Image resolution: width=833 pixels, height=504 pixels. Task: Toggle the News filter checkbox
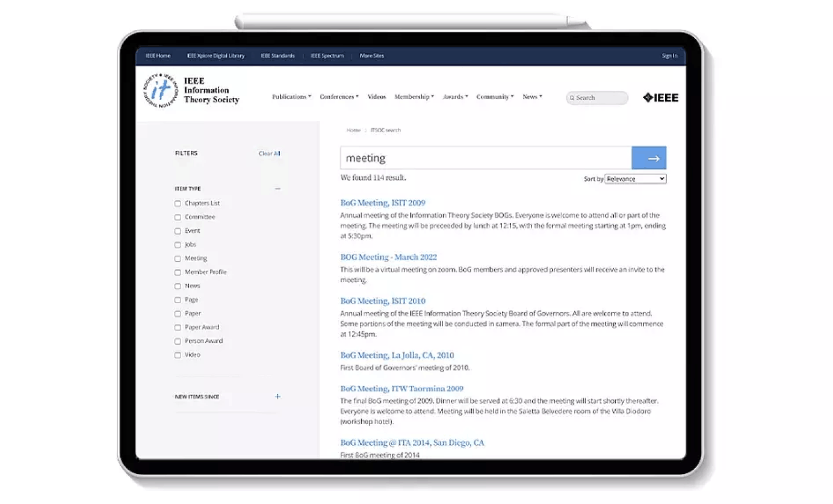click(178, 286)
